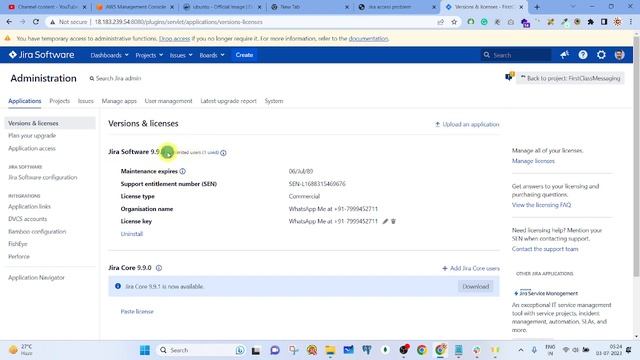Edit the license key with pencil icon
This screenshot has width=640, height=360.
[x=385, y=221]
